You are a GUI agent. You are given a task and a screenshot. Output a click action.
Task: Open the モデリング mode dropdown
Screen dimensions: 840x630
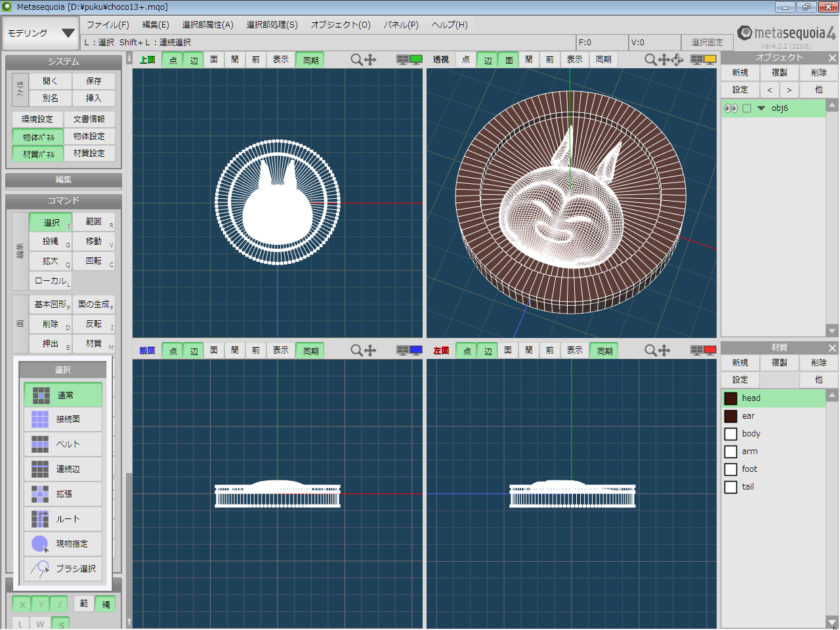[41, 33]
